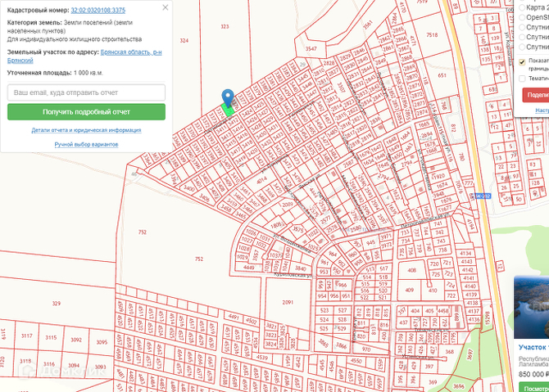The width and height of the screenshot is (549, 392).
Task: Click the red Поделиться button
Action: (536, 95)
